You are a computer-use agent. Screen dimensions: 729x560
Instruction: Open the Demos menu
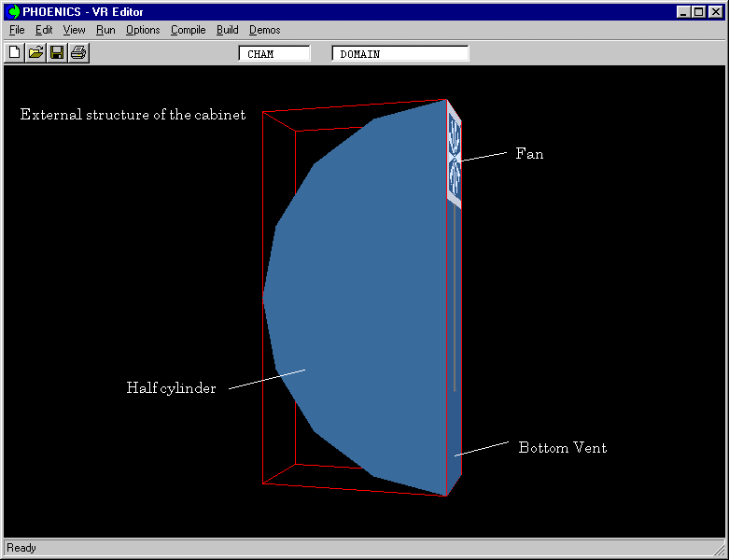click(264, 30)
